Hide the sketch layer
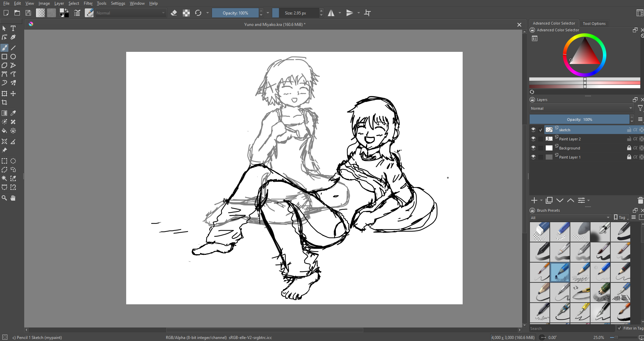644x341 pixels. coord(533,130)
